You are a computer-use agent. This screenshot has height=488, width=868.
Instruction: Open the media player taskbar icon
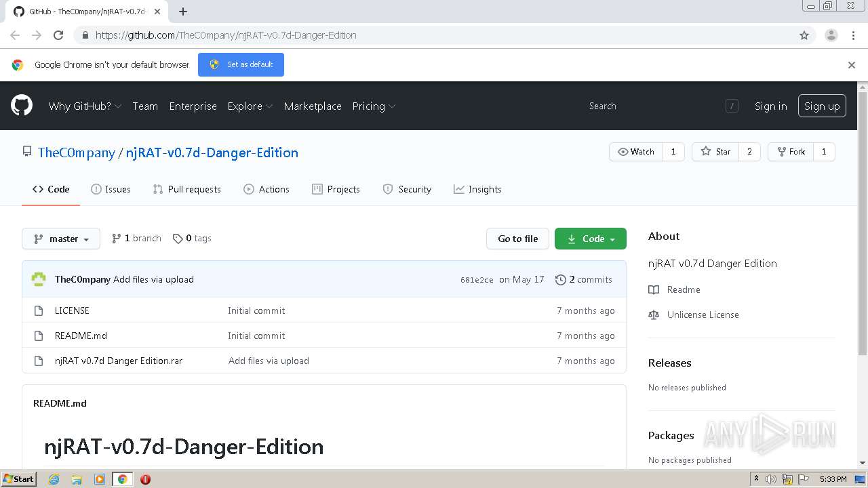[x=100, y=479]
